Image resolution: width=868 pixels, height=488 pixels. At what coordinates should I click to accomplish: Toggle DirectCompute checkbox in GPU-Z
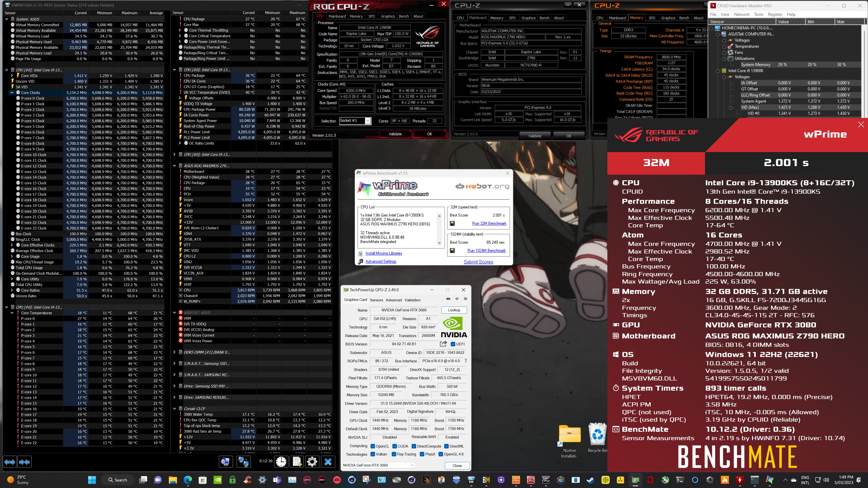[413, 446]
